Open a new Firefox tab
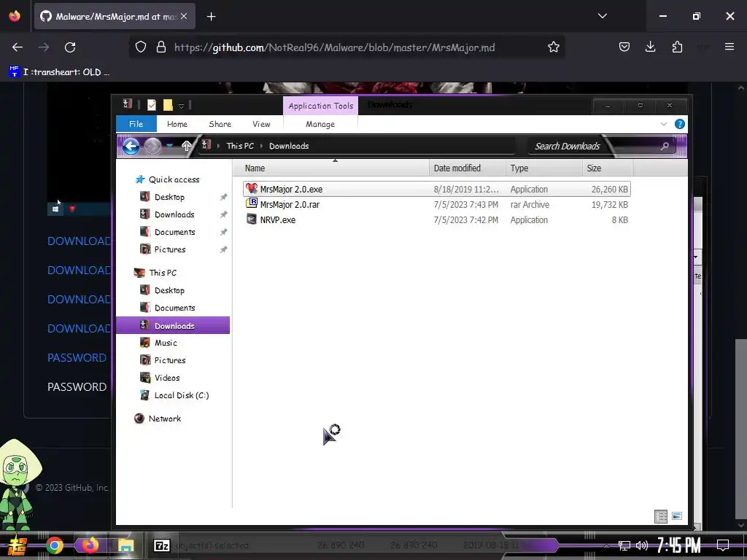 point(211,17)
